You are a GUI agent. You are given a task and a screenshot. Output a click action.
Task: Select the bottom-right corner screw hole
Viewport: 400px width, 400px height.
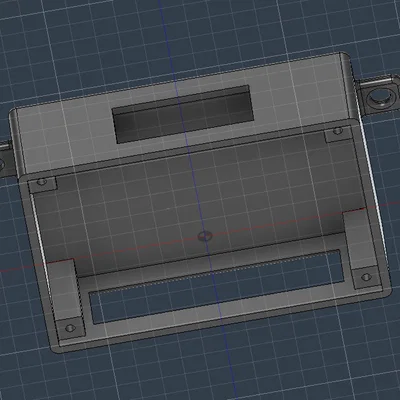coord(366,277)
